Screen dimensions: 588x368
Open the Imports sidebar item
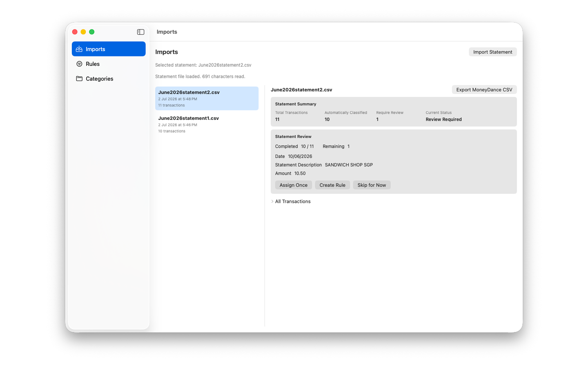[x=109, y=49]
